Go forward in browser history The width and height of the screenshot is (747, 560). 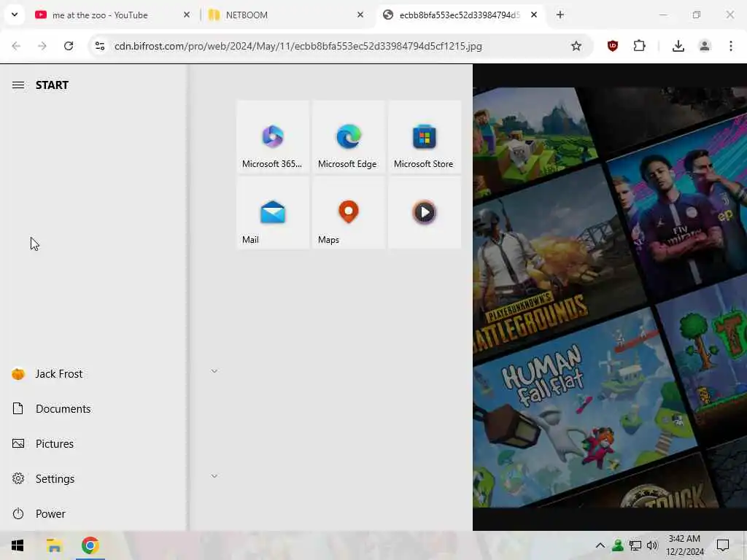[42, 46]
